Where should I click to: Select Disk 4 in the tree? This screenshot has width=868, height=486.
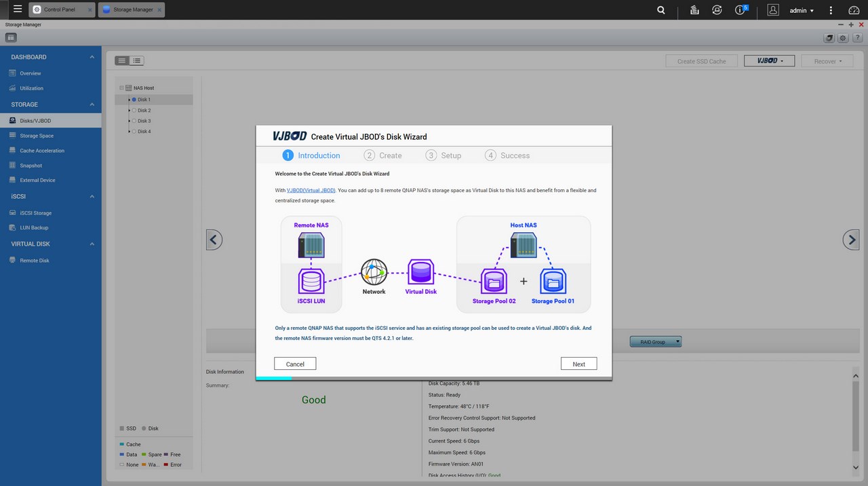pos(144,132)
